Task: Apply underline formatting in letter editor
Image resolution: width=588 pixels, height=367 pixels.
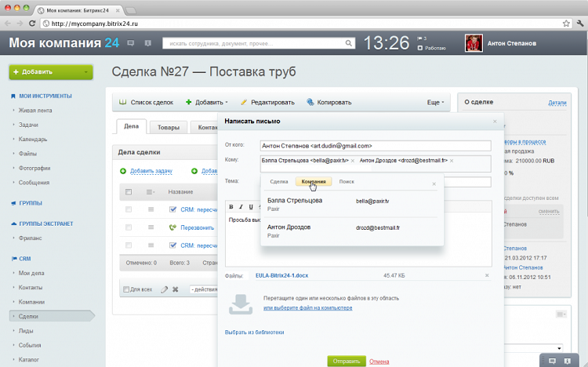Action: pos(251,207)
